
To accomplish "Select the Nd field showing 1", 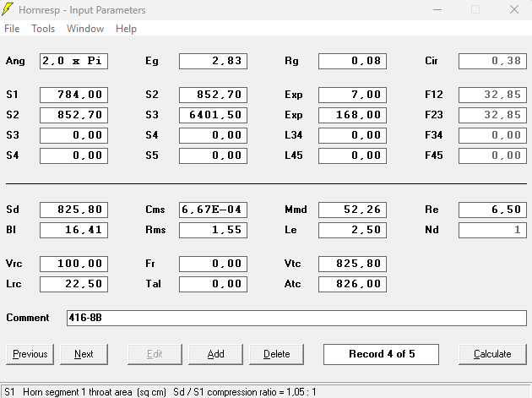I will point(492,230).
